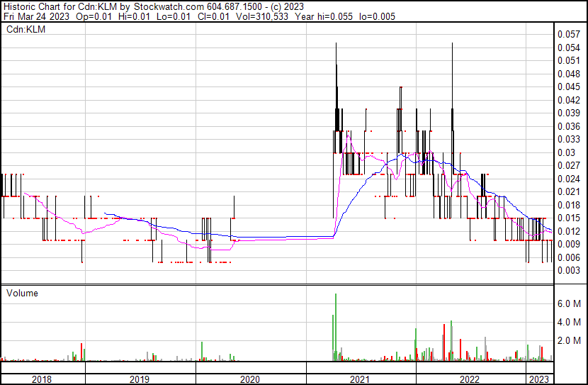
Task: Click the 4.0 M volume axis label
Action: coord(570,322)
